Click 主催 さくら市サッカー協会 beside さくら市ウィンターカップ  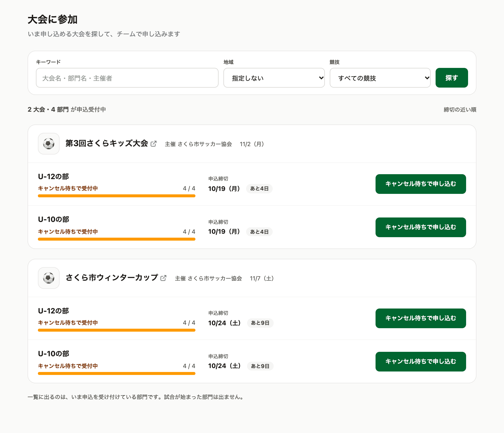click(208, 278)
